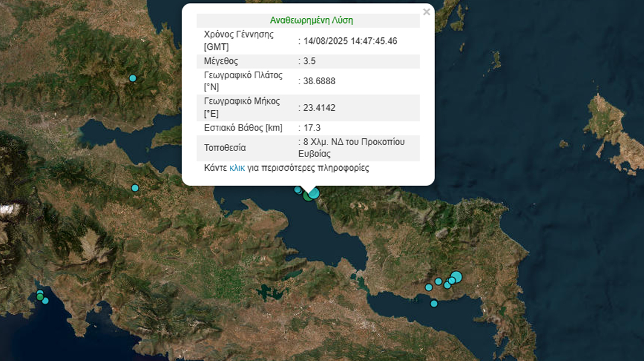The height and width of the screenshot is (361, 644).
Task: Select the cyan marker in the northwest mountains
Action: 133,78
